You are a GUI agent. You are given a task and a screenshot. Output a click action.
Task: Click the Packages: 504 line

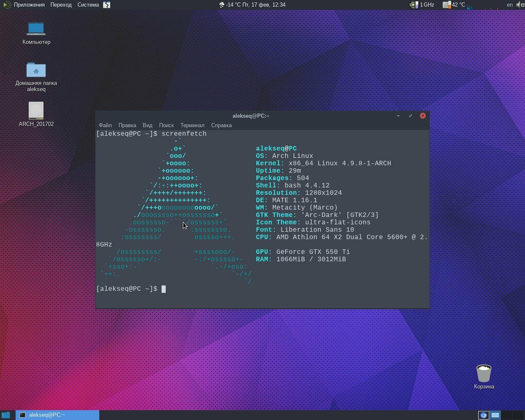point(282,178)
